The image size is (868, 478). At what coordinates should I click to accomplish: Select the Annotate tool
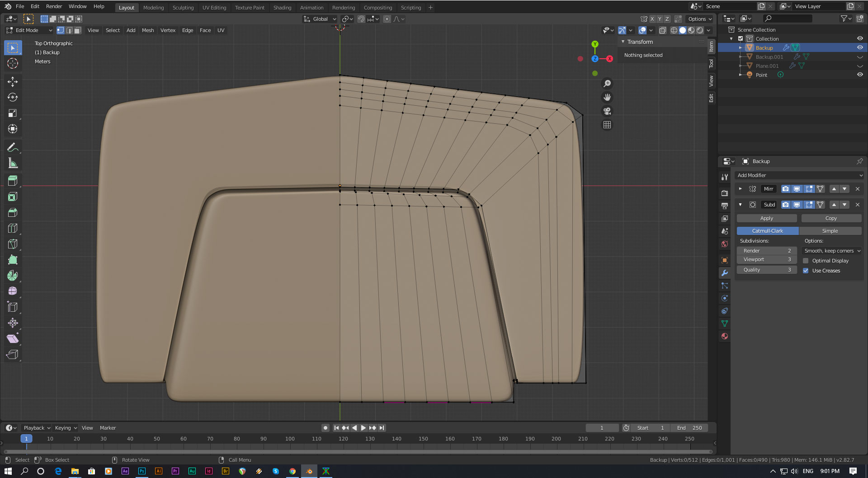click(13, 147)
